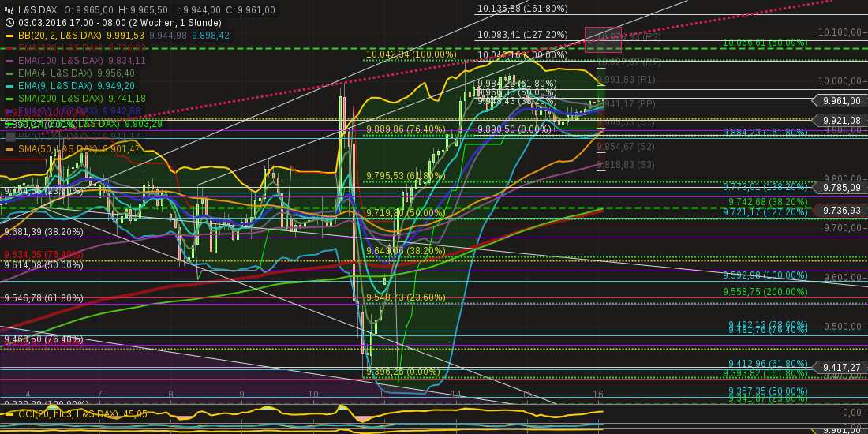Click the pink rectangle drawing near R3

(603, 39)
